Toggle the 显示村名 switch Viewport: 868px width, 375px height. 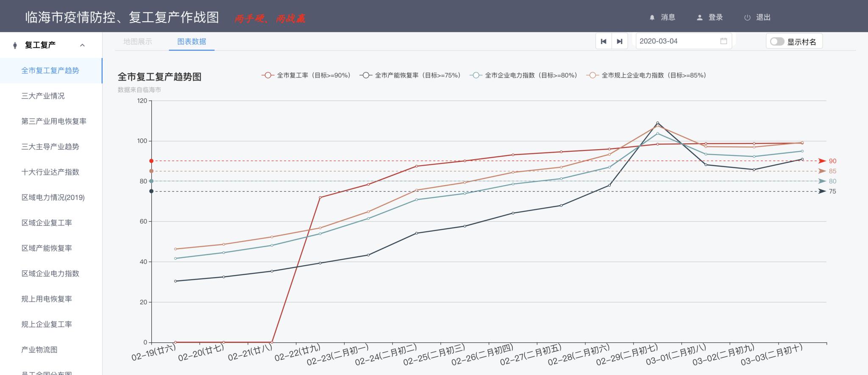[777, 42]
